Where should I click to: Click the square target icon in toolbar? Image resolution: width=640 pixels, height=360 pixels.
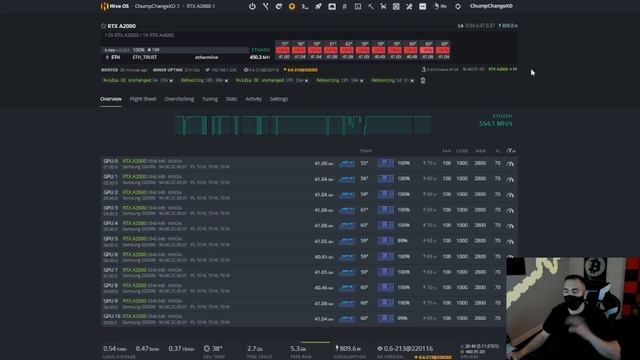tap(396, 6)
